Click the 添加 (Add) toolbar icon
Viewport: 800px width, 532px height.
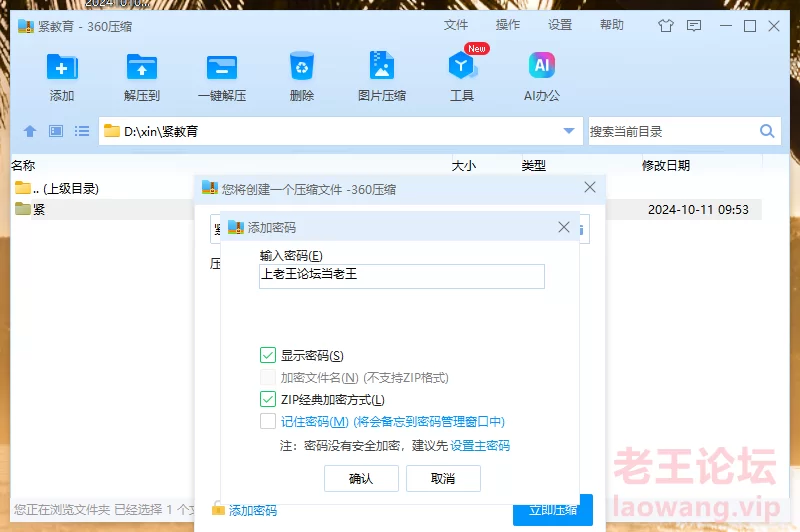coord(62,67)
